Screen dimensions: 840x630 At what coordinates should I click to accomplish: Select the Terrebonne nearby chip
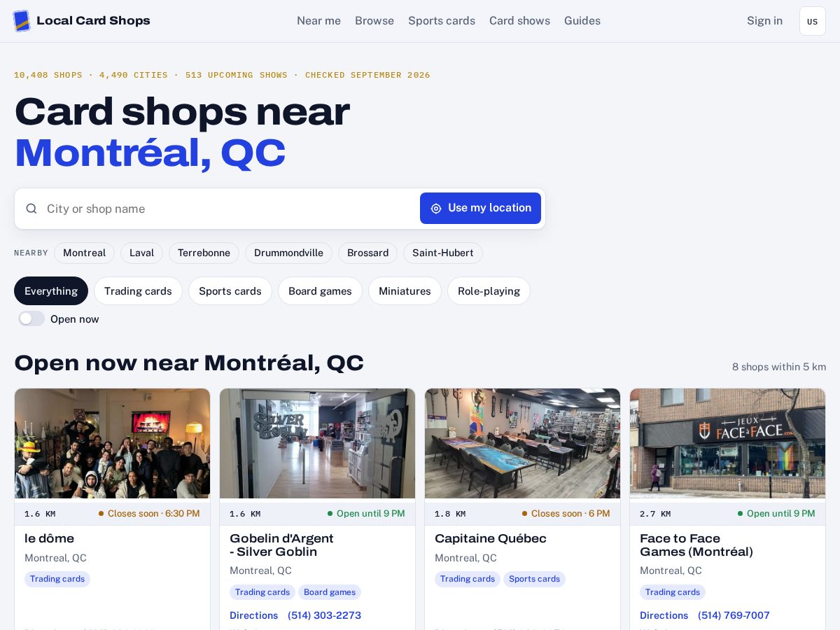[x=204, y=253]
